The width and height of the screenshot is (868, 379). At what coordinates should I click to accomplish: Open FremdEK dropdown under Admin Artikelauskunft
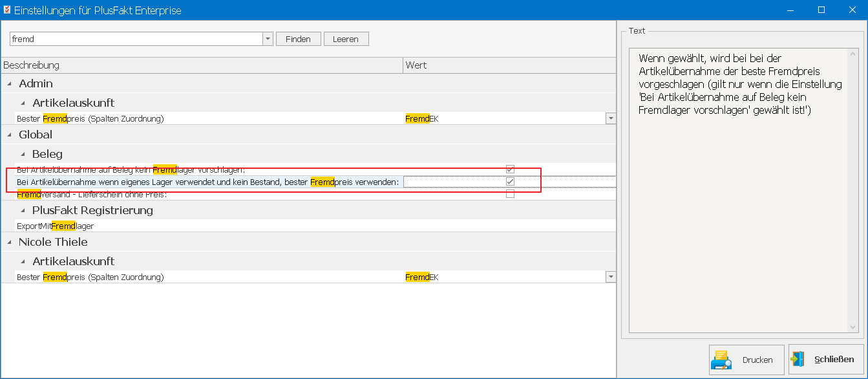[610, 118]
